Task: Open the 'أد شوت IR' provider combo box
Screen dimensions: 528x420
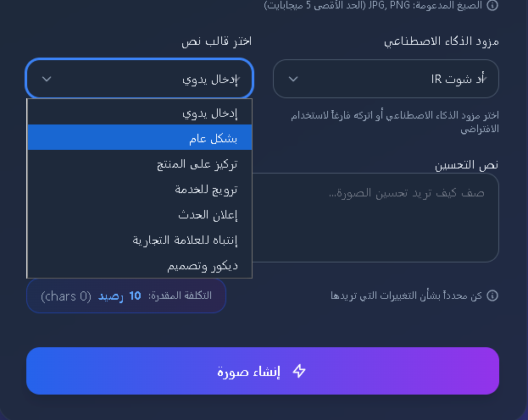Action: pyautogui.click(x=386, y=79)
